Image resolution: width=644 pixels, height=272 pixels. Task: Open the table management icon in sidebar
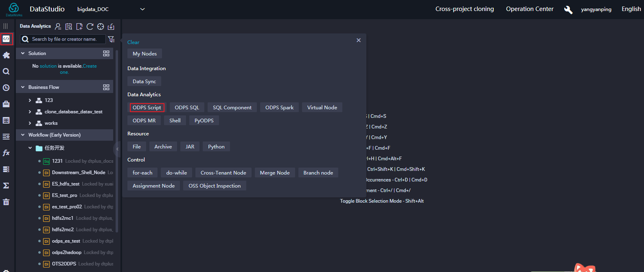point(6,120)
